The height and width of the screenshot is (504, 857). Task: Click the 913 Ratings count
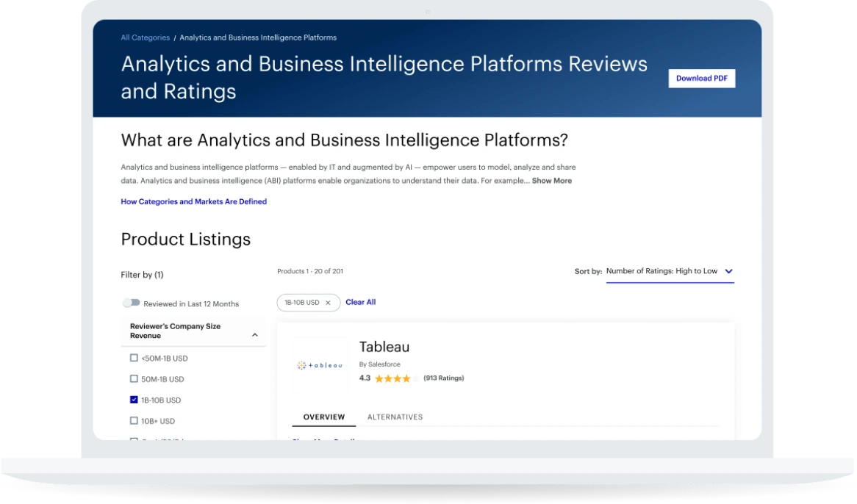(444, 378)
